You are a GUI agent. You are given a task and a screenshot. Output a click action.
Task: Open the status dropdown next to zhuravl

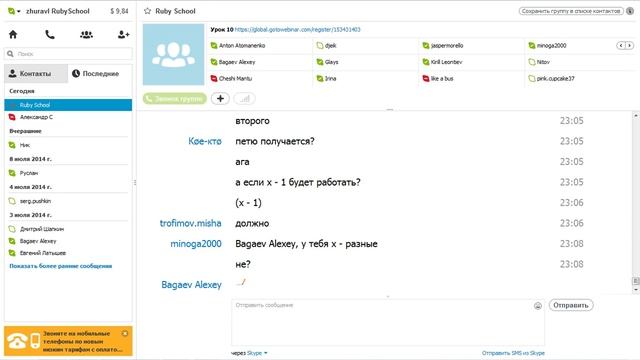click(x=19, y=11)
